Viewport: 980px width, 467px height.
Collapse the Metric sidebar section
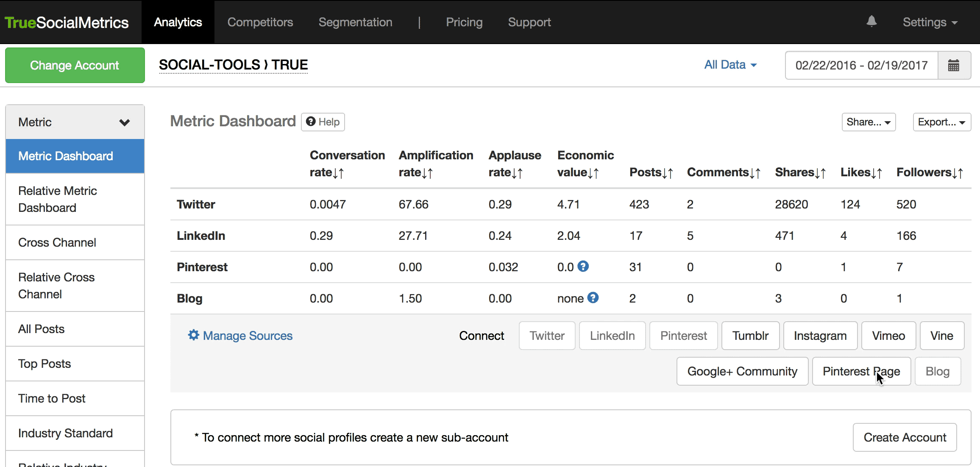(124, 122)
